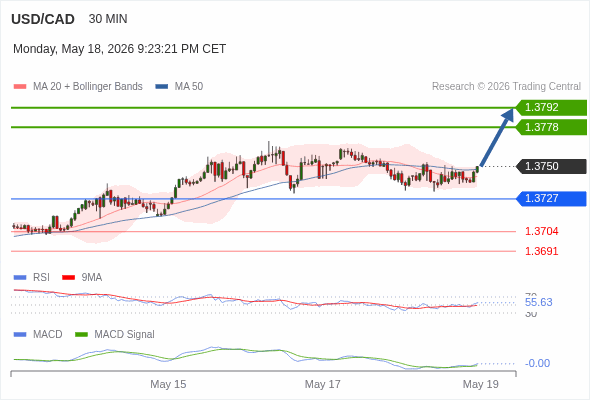Click the red 1.3704 support value

541,231
